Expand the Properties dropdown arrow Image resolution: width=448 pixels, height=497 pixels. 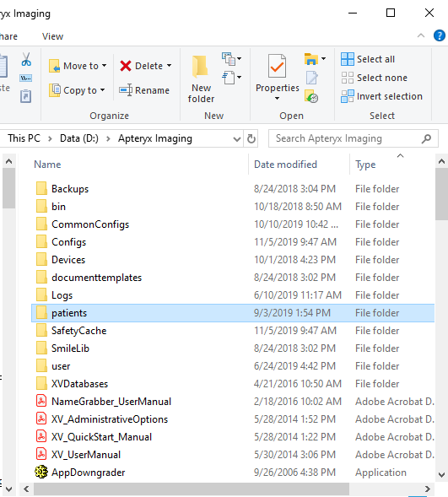pyautogui.click(x=277, y=98)
